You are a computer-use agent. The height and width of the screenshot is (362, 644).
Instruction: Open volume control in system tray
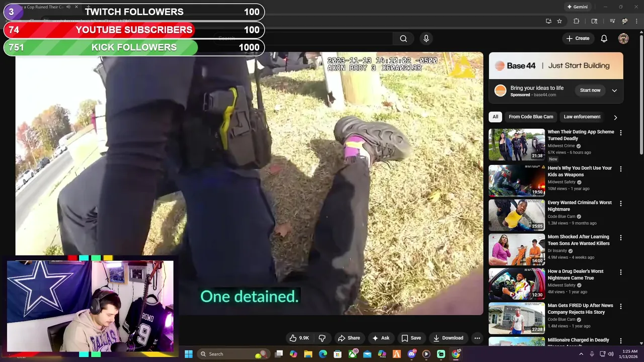[611, 354]
